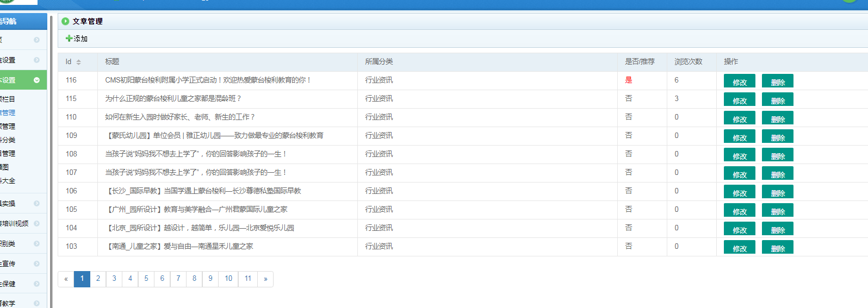Click 删除 button for article 116

778,81
